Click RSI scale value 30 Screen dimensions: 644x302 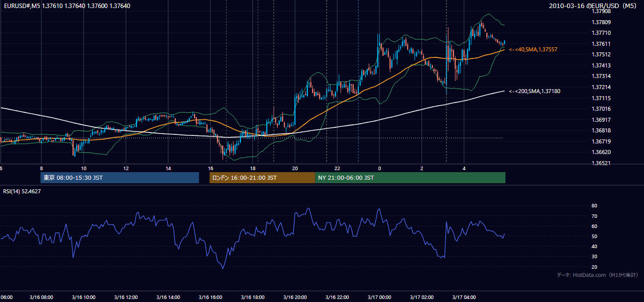coord(594,256)
